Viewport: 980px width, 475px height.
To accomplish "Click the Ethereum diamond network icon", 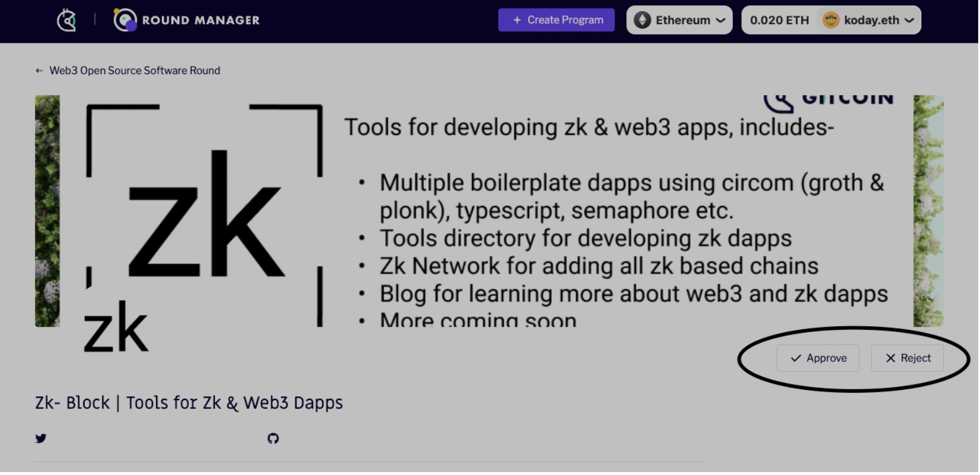I will (642, 20).
